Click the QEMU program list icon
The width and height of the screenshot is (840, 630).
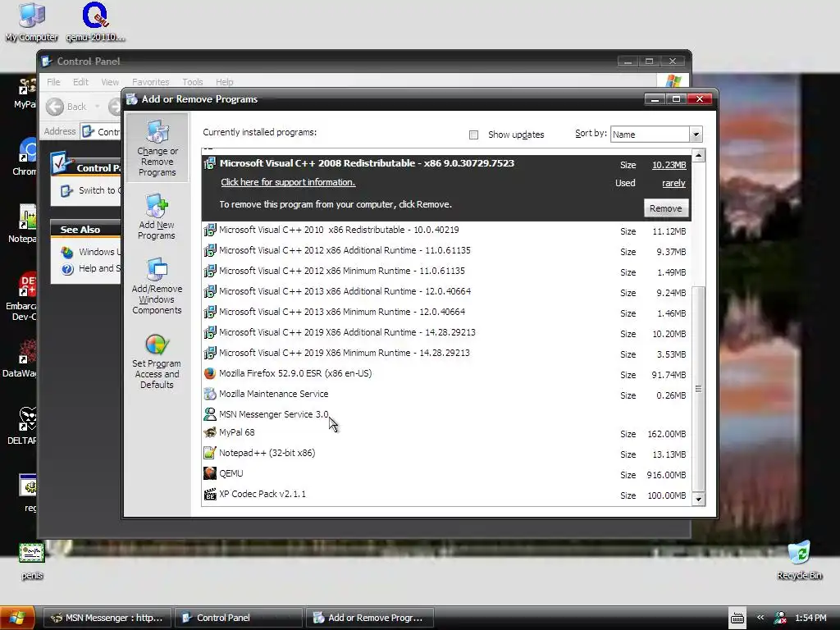point(210,473)
